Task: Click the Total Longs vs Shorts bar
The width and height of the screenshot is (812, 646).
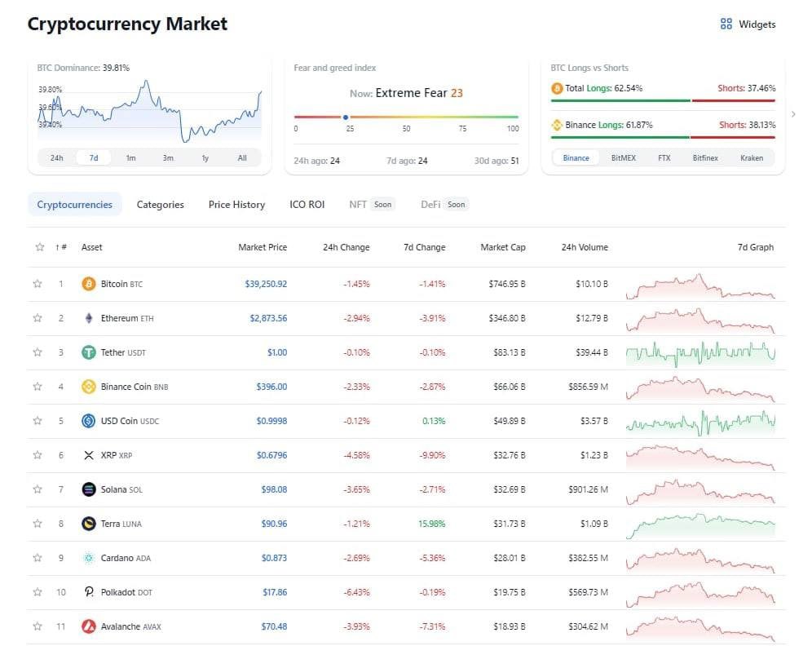Action: click(x=663, y=100)
